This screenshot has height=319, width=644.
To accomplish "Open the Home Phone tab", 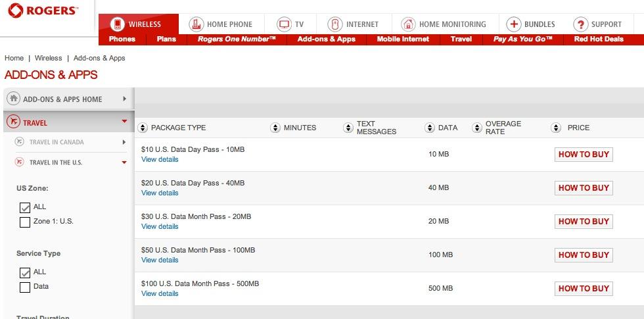I will (x=221, y=24).
